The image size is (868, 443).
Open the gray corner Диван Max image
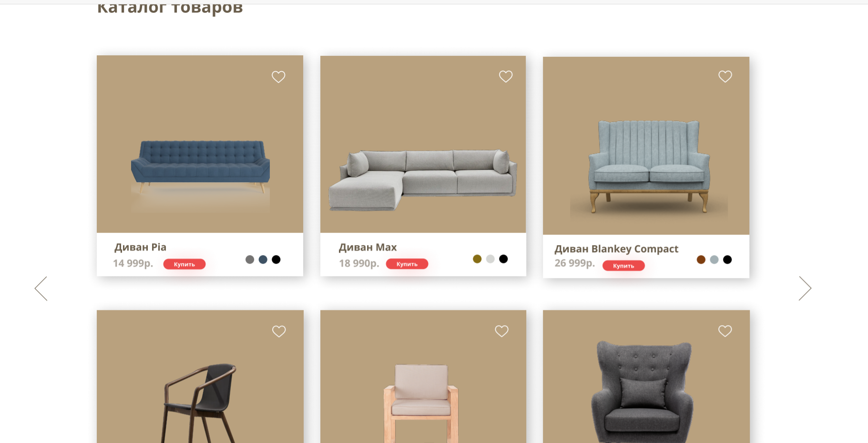click(423, 180)
